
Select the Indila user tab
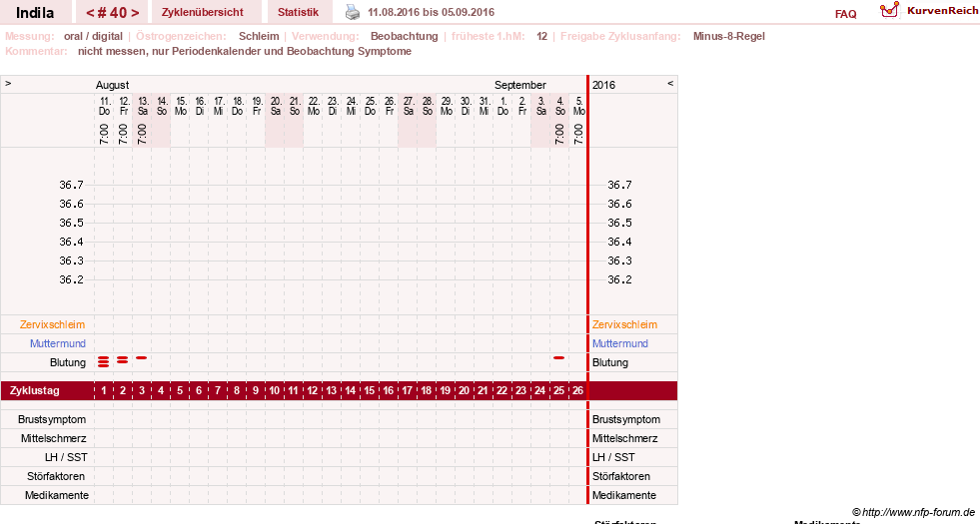pos(35,13)
